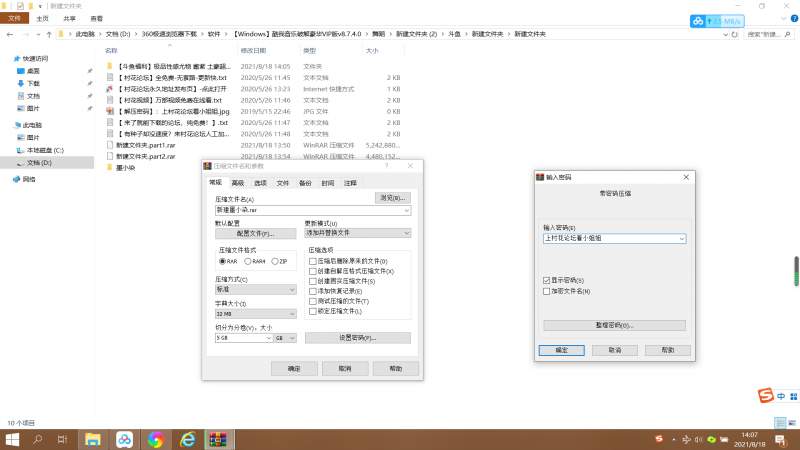Select the 新建文件夹.part1.rar file icon

tap(110, 145)
